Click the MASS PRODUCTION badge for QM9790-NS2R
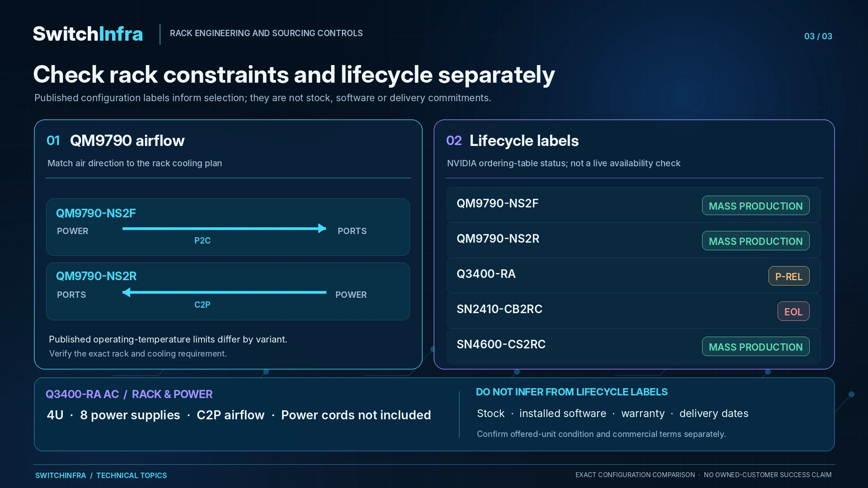 tap(755, 241)
